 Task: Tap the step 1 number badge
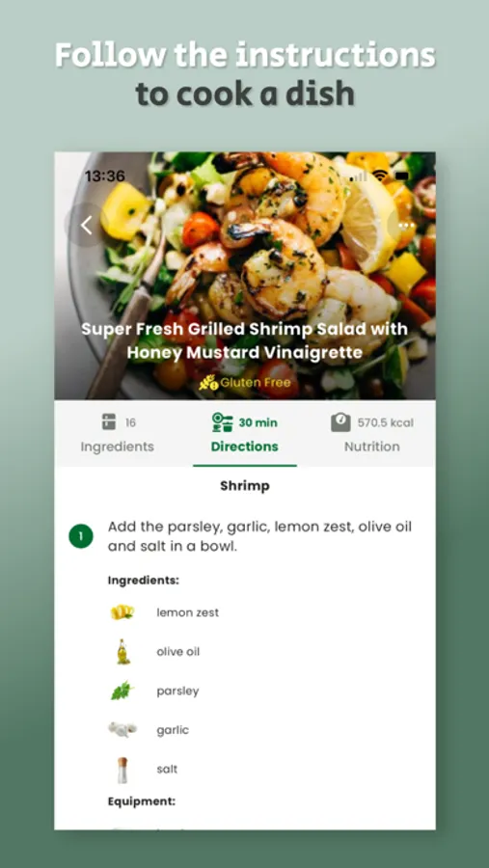(x=81, y=536)
